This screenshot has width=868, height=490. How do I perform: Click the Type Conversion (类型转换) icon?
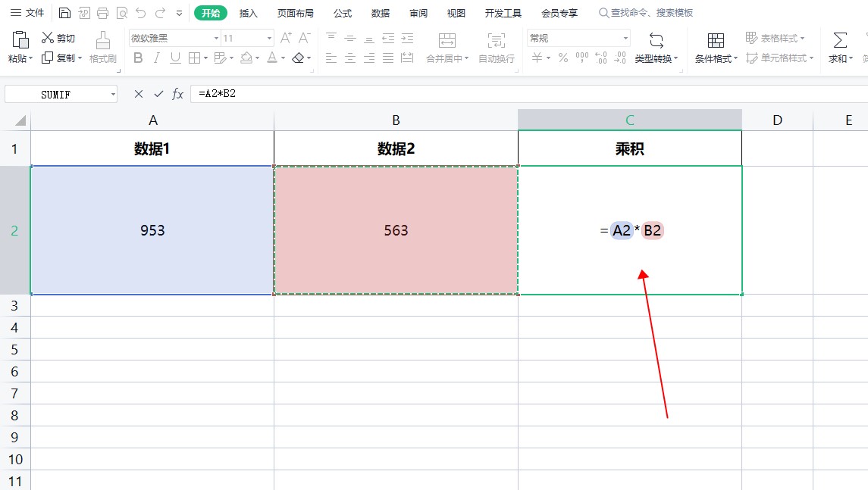[656, 39]
